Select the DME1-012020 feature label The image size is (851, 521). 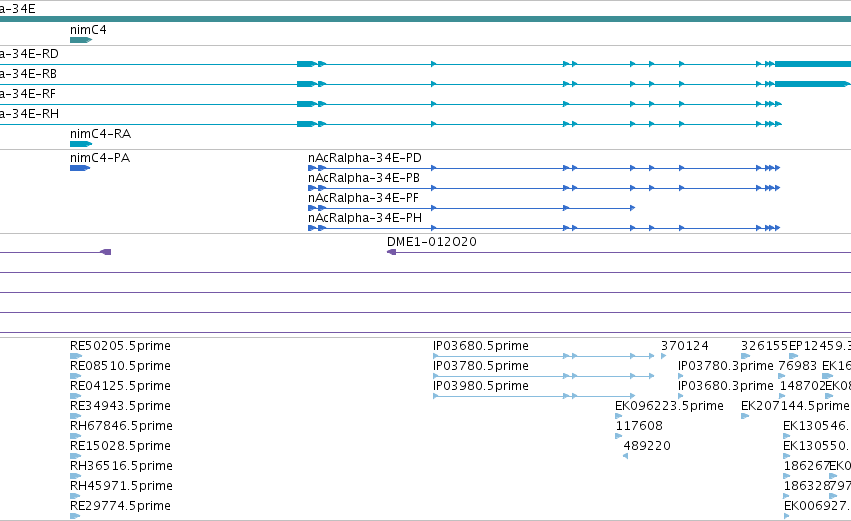[431, 242]
